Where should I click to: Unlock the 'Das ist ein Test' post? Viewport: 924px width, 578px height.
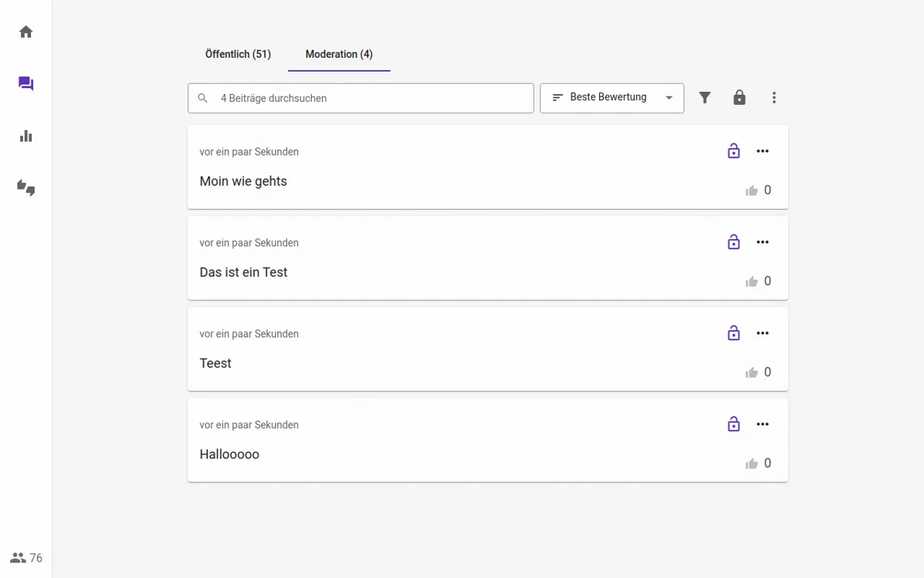(x=733, y=242)
